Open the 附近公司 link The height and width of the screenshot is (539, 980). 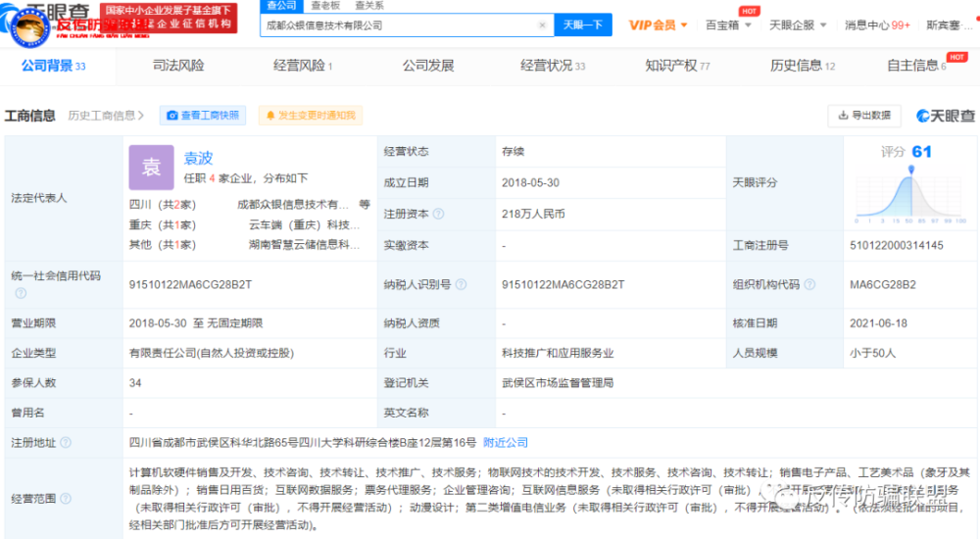[506, 442]
